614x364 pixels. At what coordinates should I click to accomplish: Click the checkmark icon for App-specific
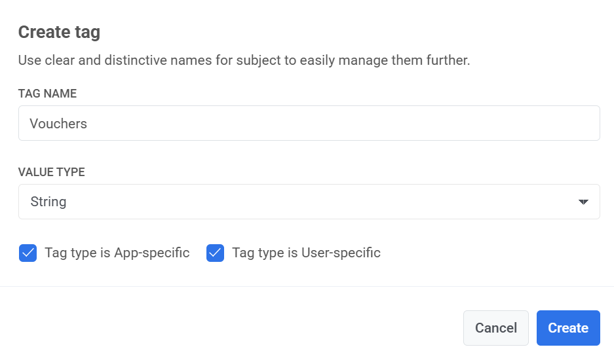coord(28,253)
